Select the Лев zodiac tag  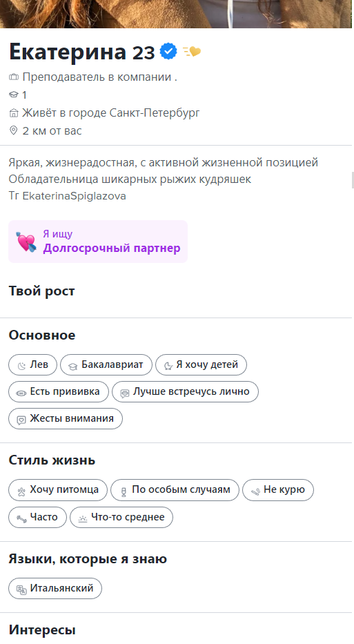click(33, 364)
